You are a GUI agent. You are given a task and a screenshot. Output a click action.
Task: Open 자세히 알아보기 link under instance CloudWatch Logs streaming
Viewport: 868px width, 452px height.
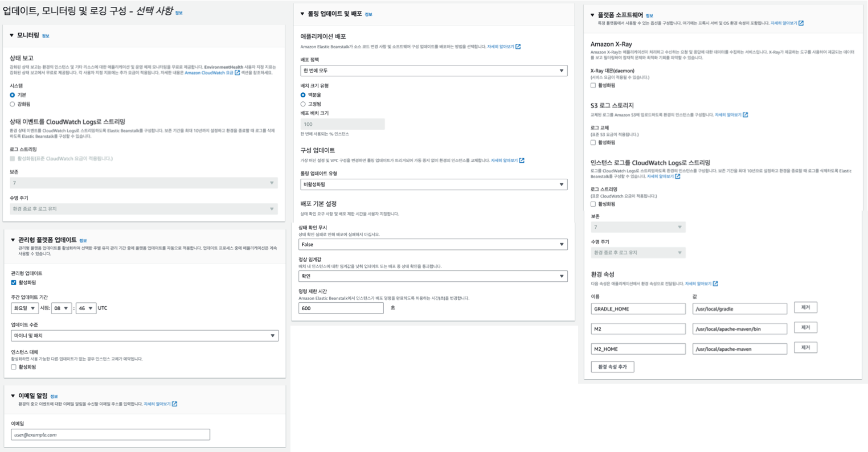tap(664, 176)
